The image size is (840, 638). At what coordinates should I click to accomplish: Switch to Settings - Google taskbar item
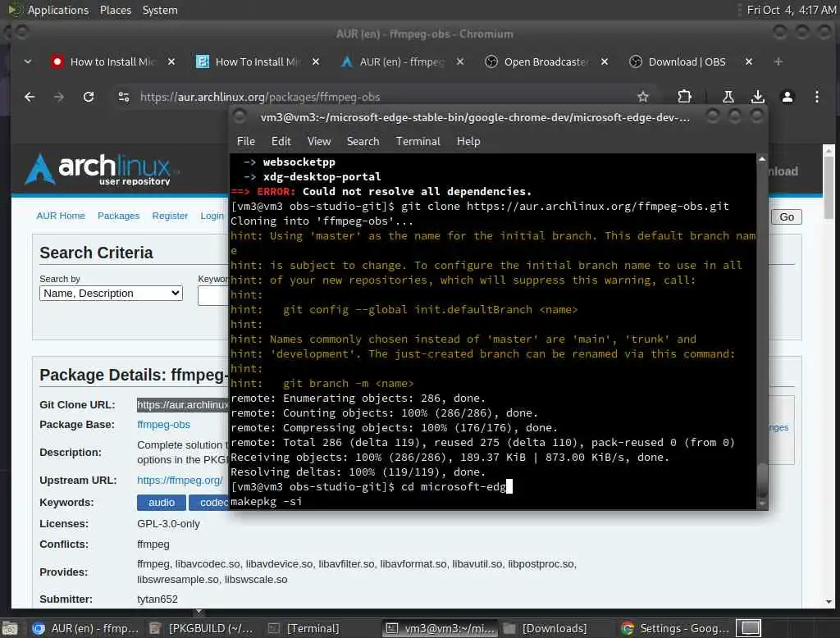coord(675,628)
